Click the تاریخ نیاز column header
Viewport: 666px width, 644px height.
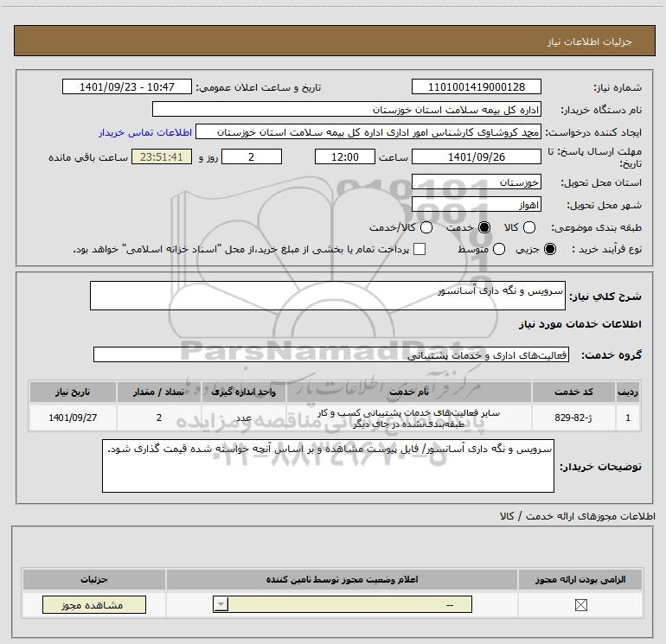[x=73, y=392]
